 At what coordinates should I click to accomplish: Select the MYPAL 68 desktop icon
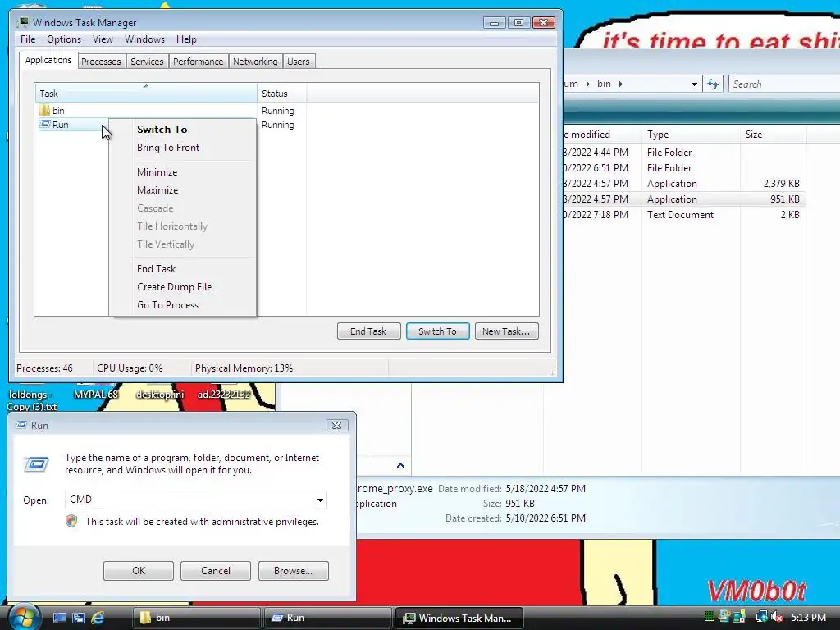click(95, 395)
